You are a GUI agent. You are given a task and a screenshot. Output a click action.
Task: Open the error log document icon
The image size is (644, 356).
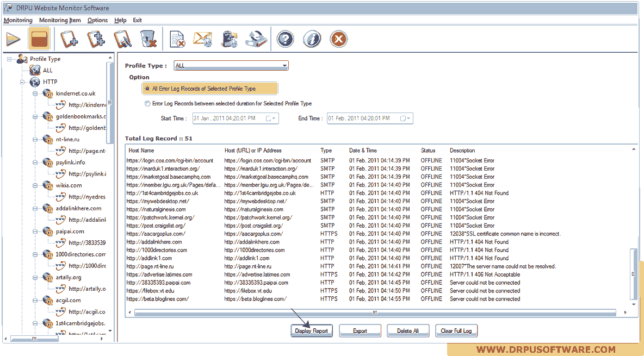point(177,39)
